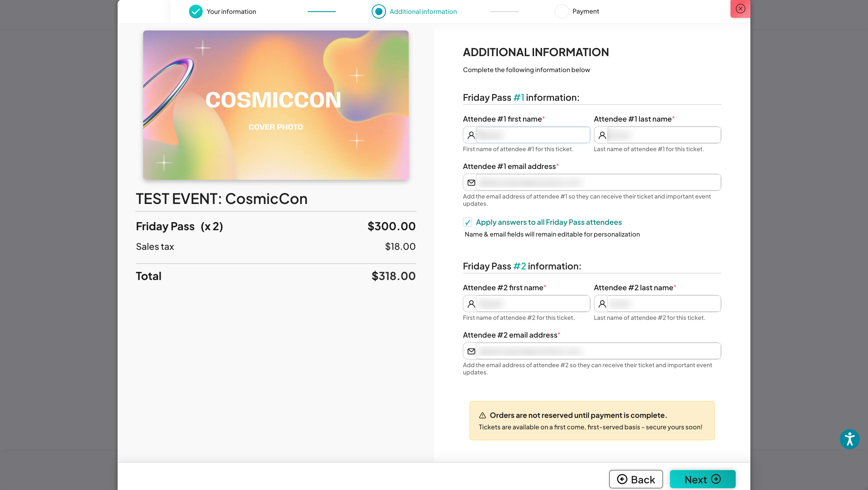Select the Payment step label
Image resolution: width=868 pixels, height=490 pixels.
(x=585, y=11)
